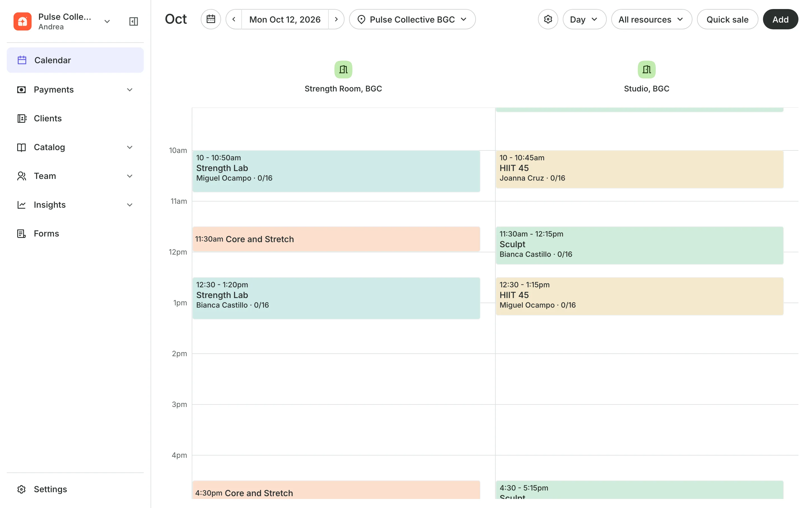The image size is (812, 508).
Task: Click the Payments sidebar icon
Action: click(x=21, y=90)
